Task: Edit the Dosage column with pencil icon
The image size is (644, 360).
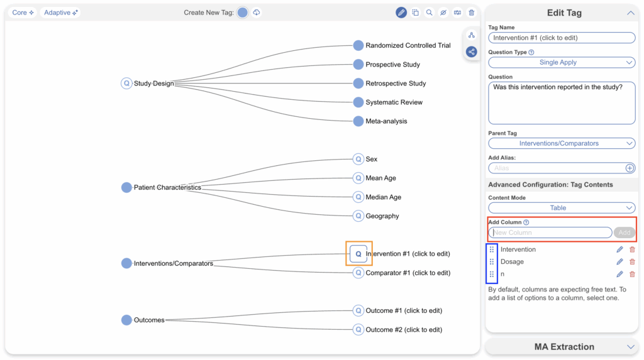Action: click(619, 262)
